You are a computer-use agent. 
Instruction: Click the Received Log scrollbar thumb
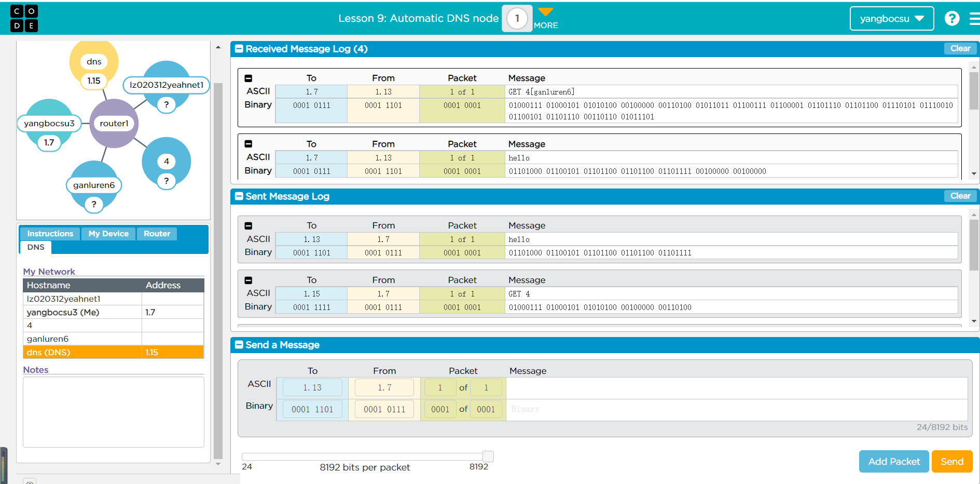974,91
